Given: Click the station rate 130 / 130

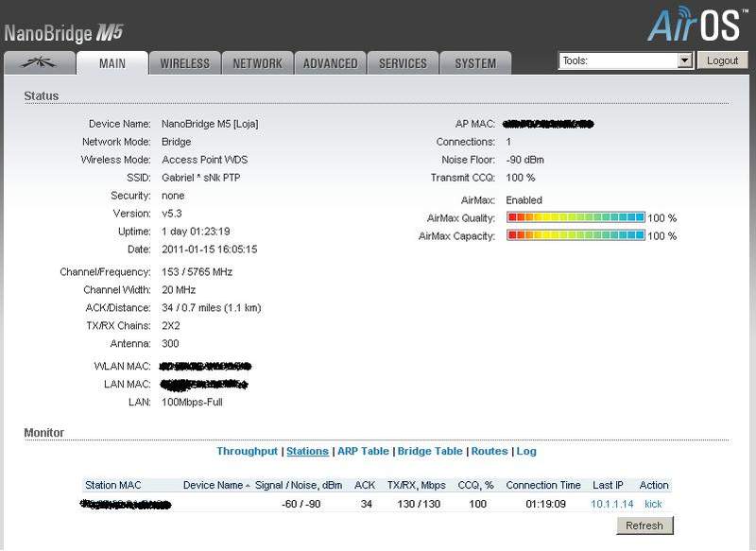Looking at the screenshot, I should 419,504.
